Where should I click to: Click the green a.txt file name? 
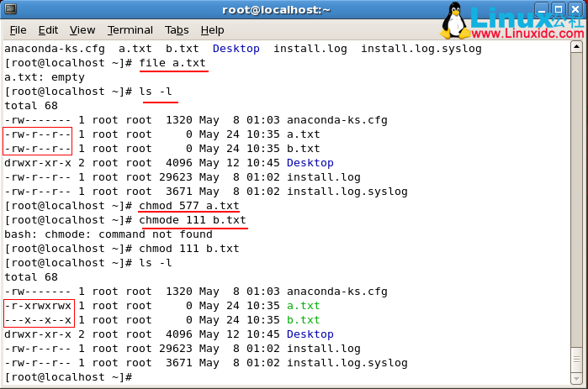click(304, 306)
